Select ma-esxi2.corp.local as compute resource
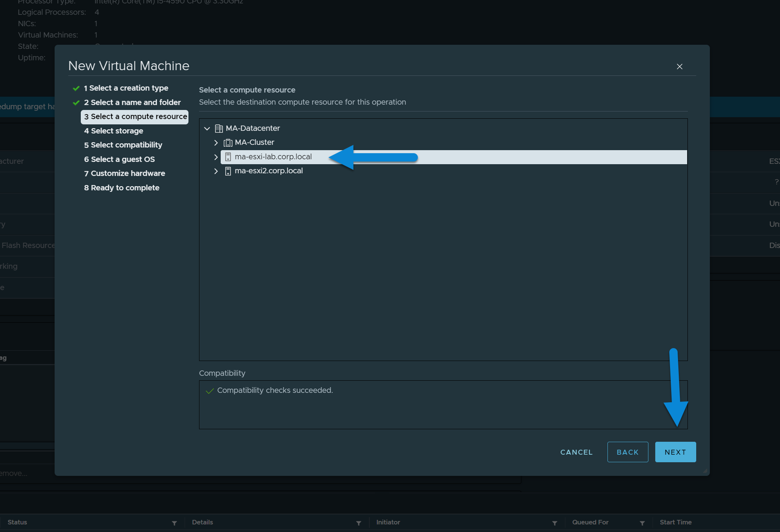The image size is (780, 532). [x=268, y=171]
